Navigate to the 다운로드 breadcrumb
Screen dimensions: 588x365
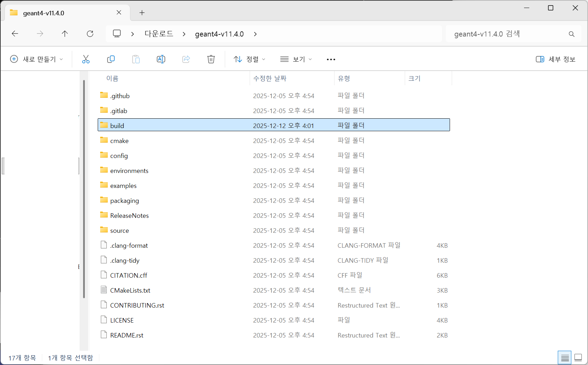[158, 33]
